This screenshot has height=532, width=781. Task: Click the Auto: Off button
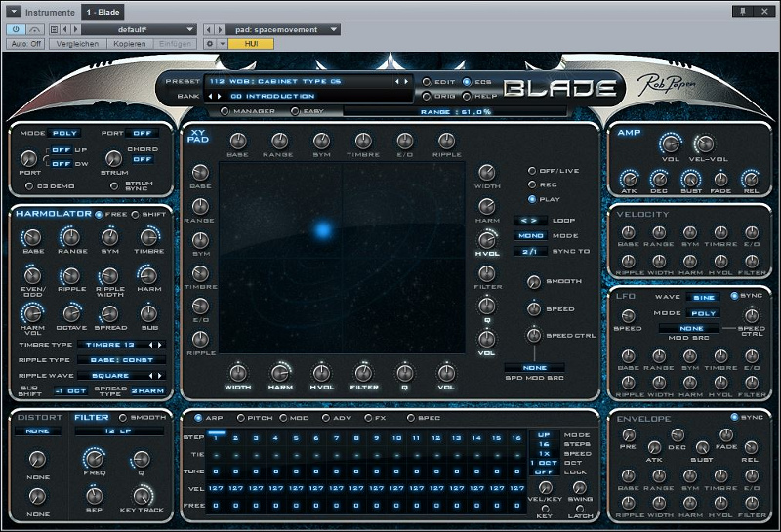pos(26,43)
